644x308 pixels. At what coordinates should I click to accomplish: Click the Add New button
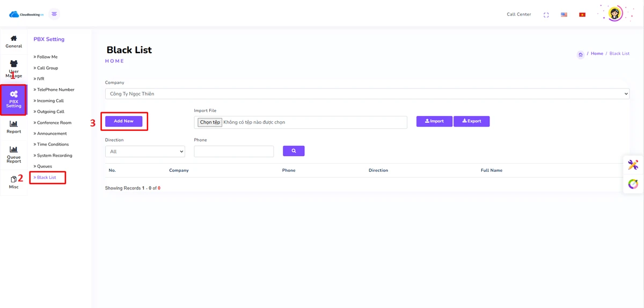[x=124, y=121]
